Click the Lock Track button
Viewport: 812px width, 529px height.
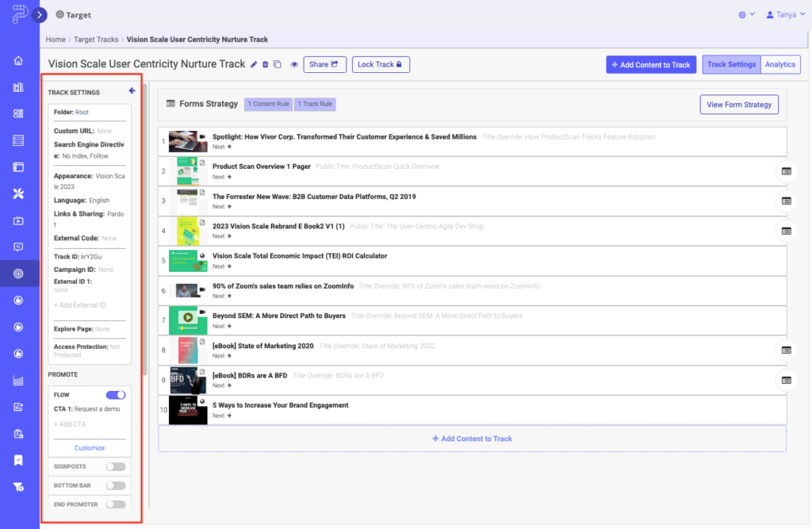[381, 64]
